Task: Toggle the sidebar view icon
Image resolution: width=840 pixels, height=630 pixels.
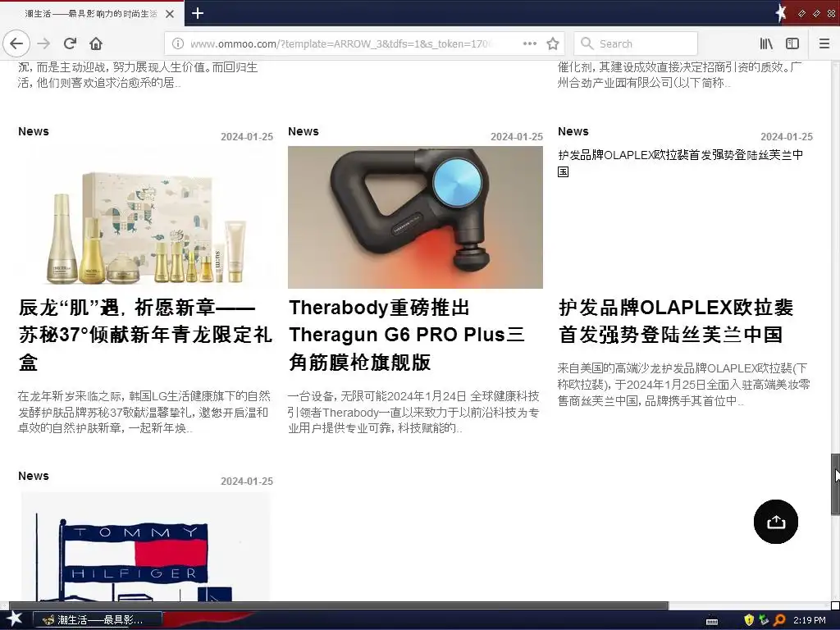Action: (x=792, y=43)
